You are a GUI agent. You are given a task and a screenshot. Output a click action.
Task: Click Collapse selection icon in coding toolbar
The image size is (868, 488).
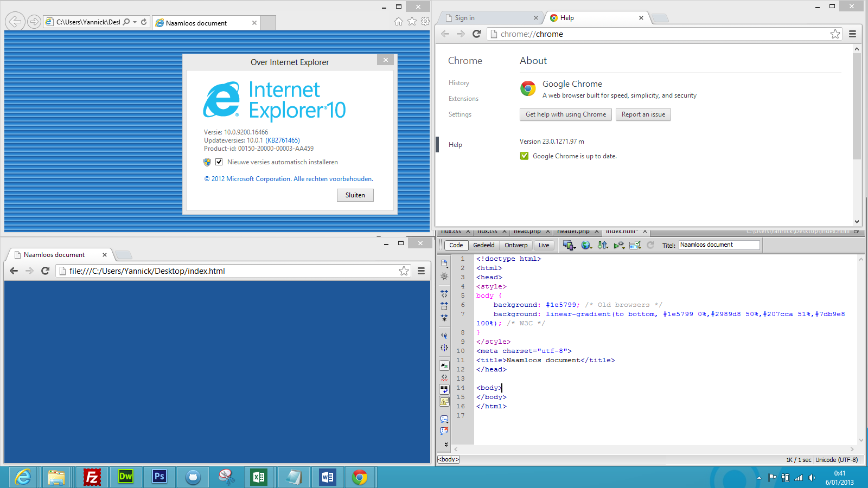point(444,306)
